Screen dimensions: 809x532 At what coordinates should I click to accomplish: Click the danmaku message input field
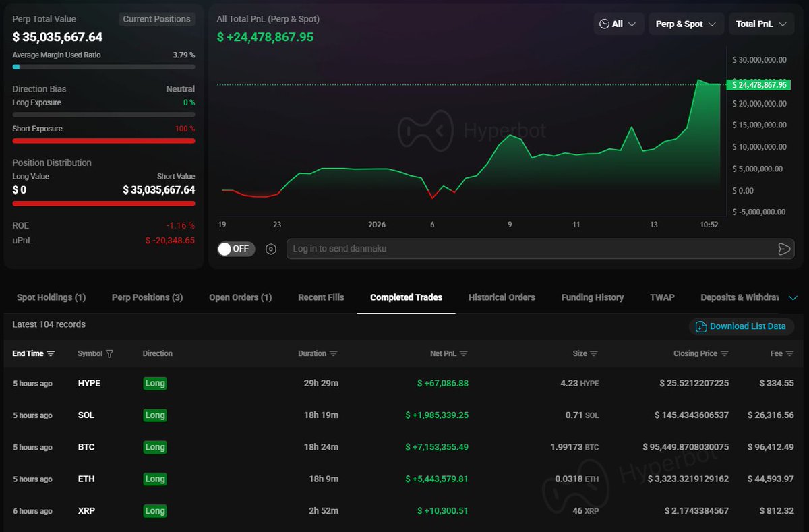(526, 249)
